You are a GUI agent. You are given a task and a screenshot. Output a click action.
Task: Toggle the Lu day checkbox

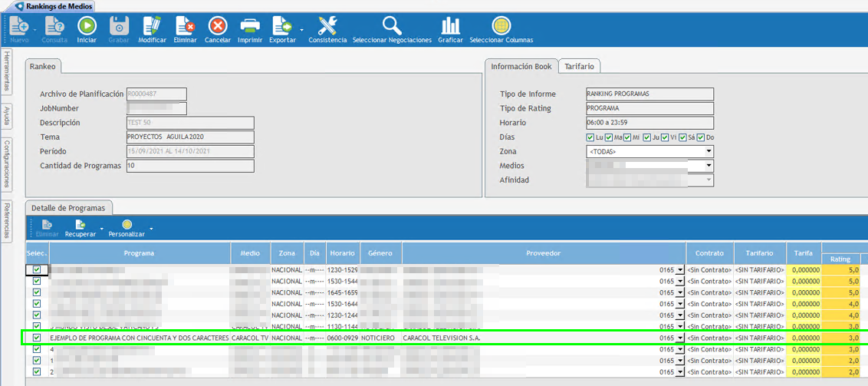590,137
